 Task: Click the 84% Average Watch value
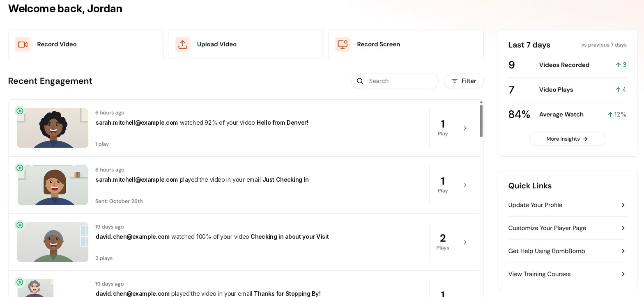(x=520, y=114)
